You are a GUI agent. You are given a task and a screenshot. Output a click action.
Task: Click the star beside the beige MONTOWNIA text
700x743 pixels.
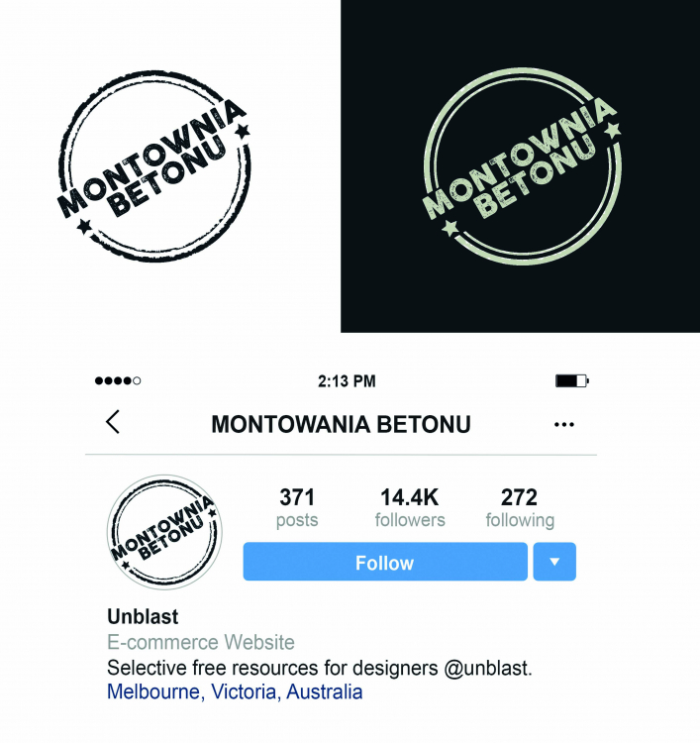click(613, 130)
